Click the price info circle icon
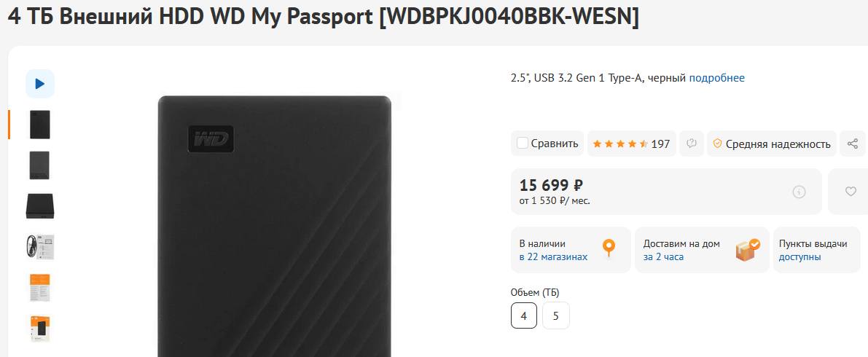 coord(799,192)
